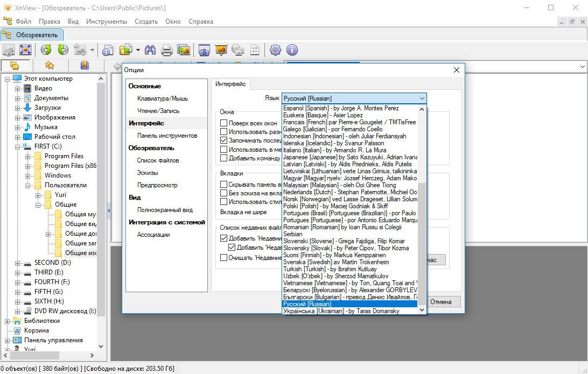The height and width of the screenshot is (374, 588).
Task: Click the JPEG lossless transform toolbar icon
Action: 80,50
